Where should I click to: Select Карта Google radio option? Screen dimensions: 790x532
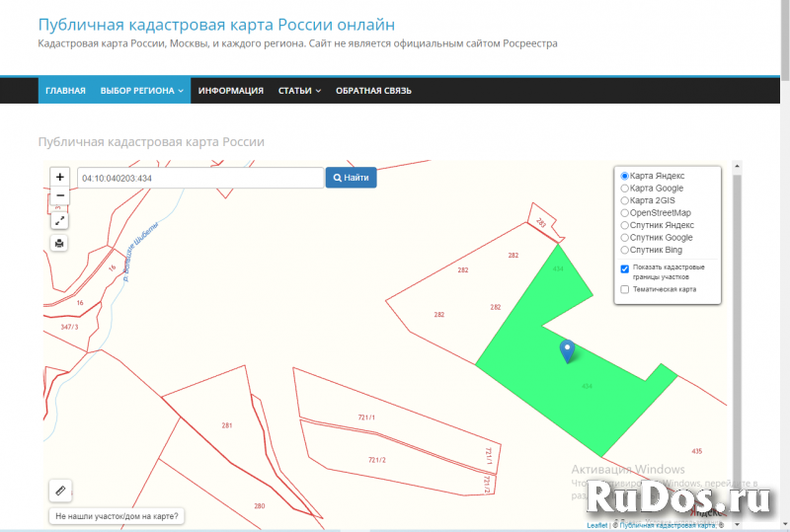625,188
